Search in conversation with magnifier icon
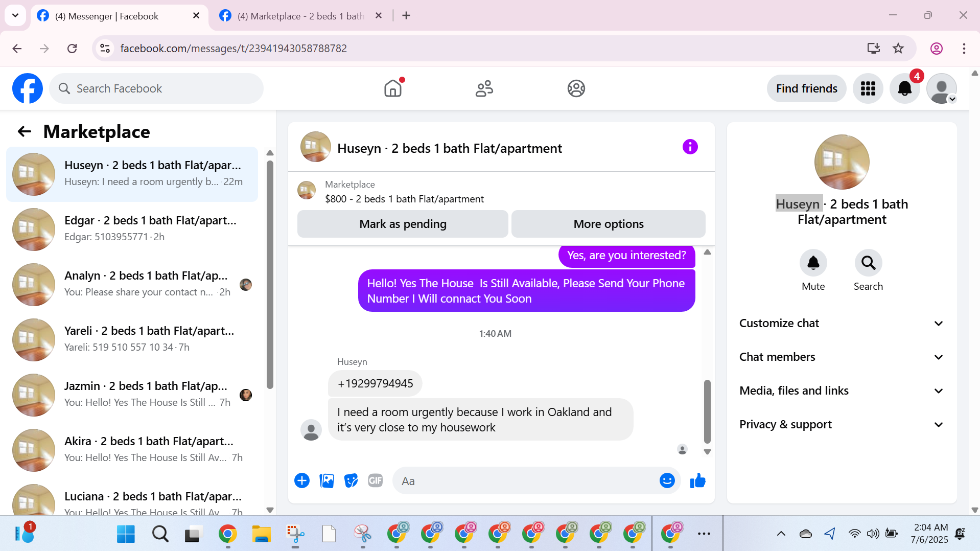980x551 pixels. pos(868,263)
